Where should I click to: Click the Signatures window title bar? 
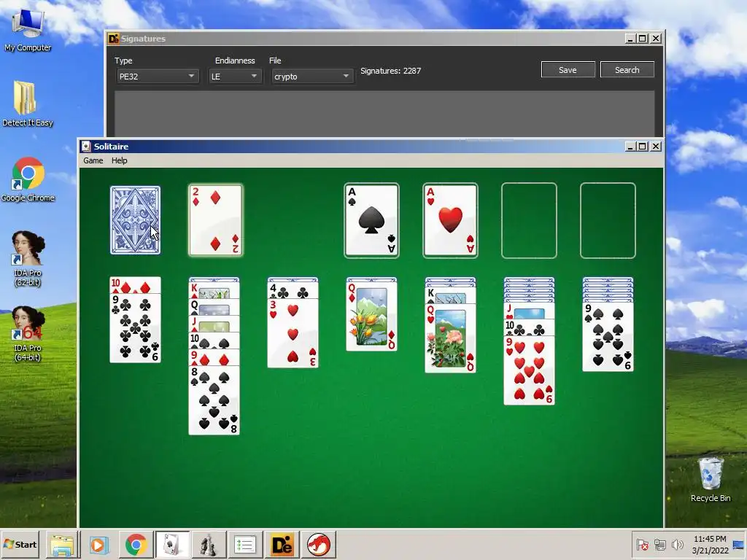pyautogui.click(x=365, y=39)
